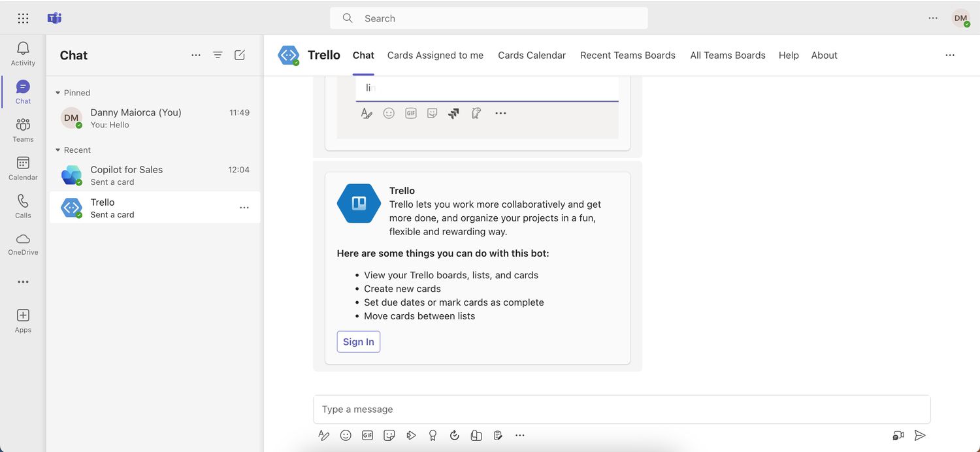
Task: Open the chat filter options
Action: coord(218,56)
